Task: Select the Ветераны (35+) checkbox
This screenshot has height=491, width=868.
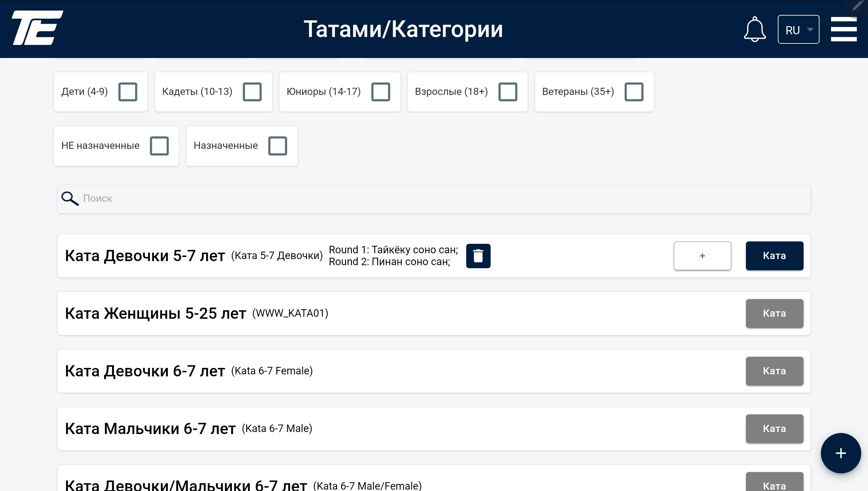Action: pos(634,92)
